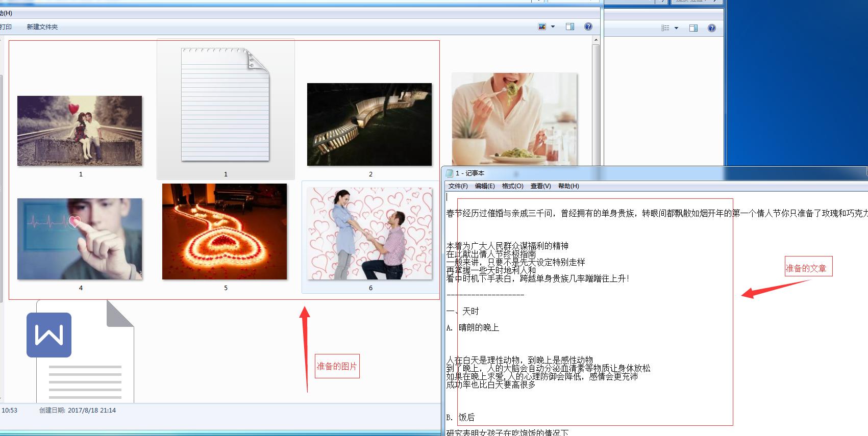Open help icon in front Explorer window
868x436 pixels.
[588, 27]
